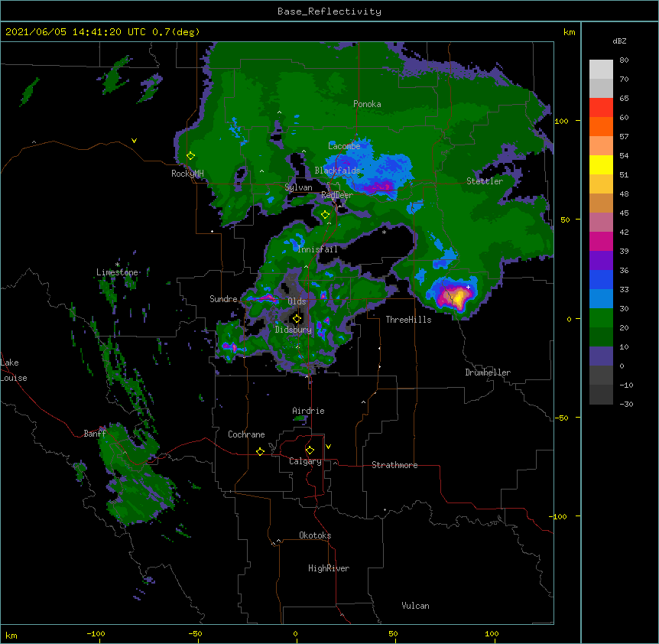The image size is (659, 644).
Task: Select the ThreeHills label
Action: pyautogui.click(x=408, y=320)
